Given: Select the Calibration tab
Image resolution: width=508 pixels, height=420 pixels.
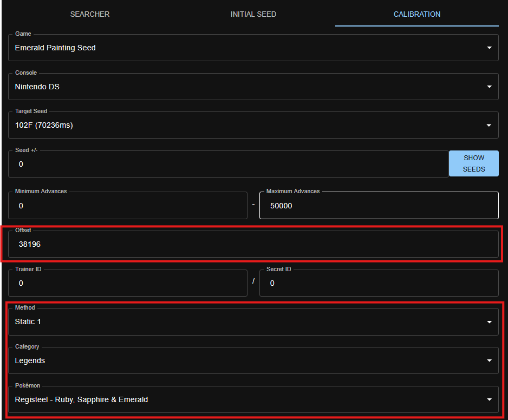Looking at the screenshot, I should 416,14.
